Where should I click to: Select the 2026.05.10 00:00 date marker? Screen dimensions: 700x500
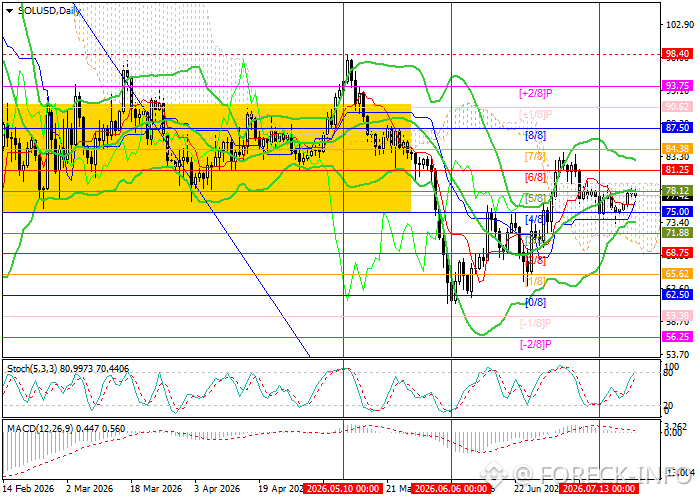click(343, 488)
